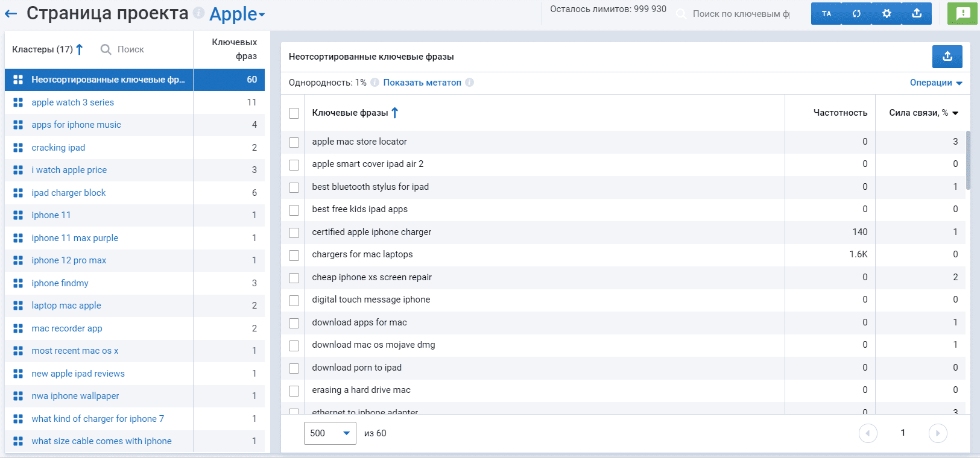Image resolution: width=980 pixels, height=458 pixels.
Task: Click grid icon beside iphone 11 max purple
Action: coord(18,238)
